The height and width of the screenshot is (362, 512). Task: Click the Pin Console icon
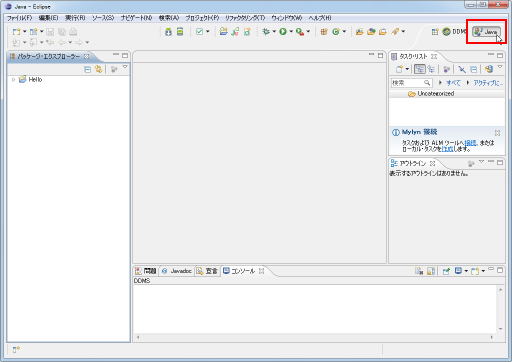(446, 271)
